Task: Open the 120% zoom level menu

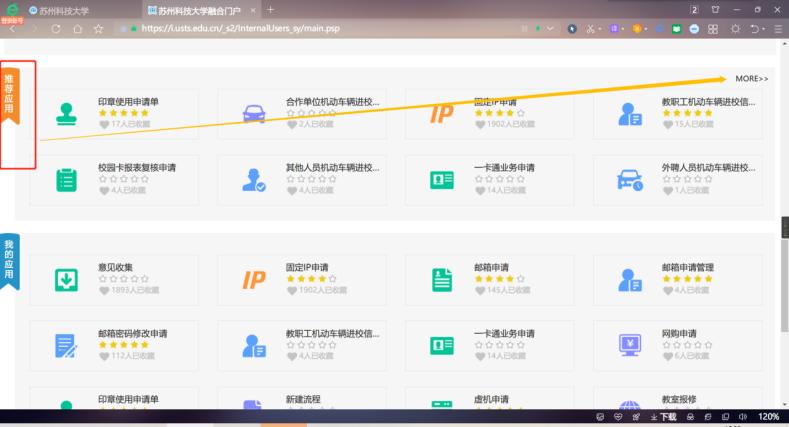Action: coord(768,416)
